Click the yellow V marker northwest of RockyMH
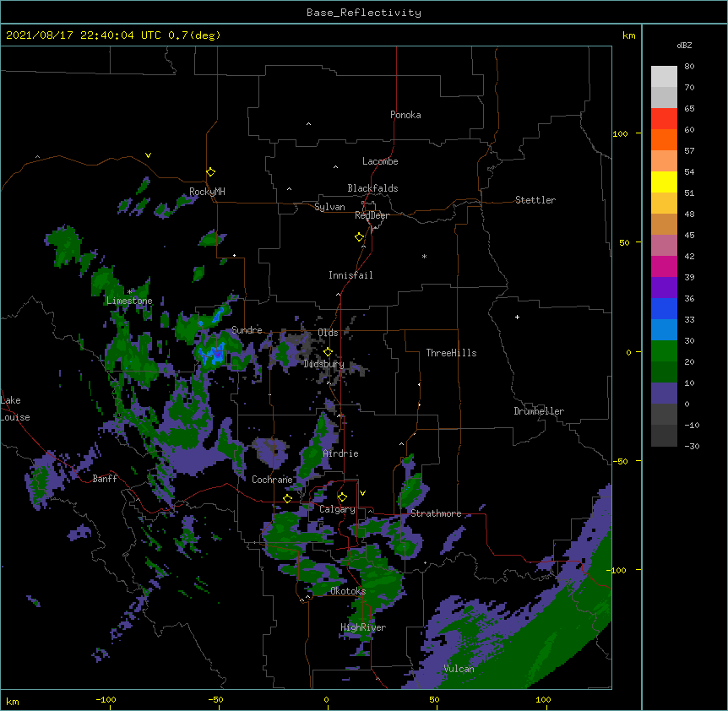The width and height of the screenshot is (728, 711). click(x=148, y=155)
